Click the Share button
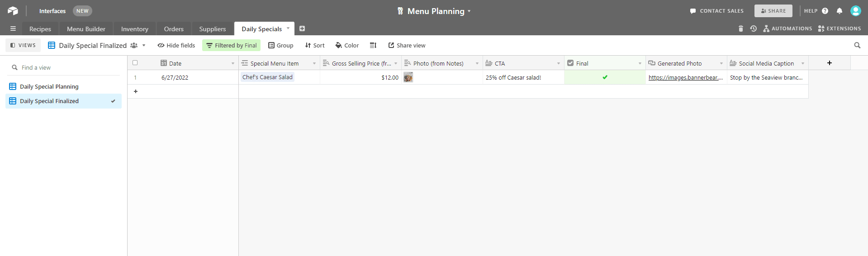 [773, 11]
